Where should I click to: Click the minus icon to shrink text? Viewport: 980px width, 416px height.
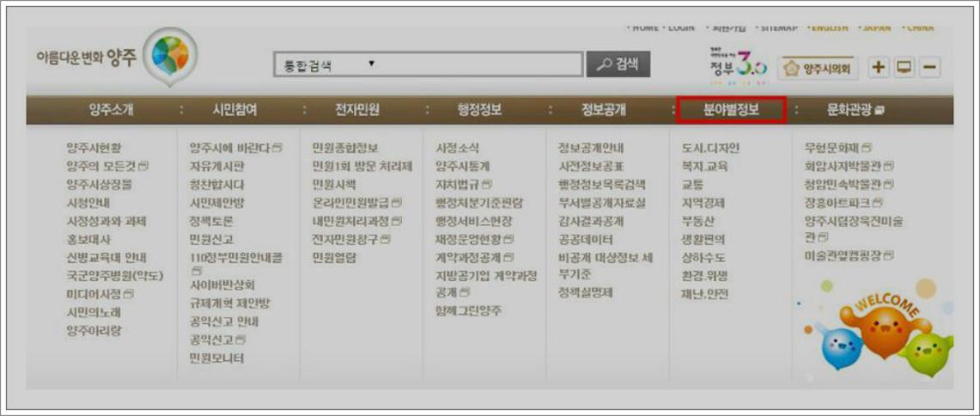[930, 68]
